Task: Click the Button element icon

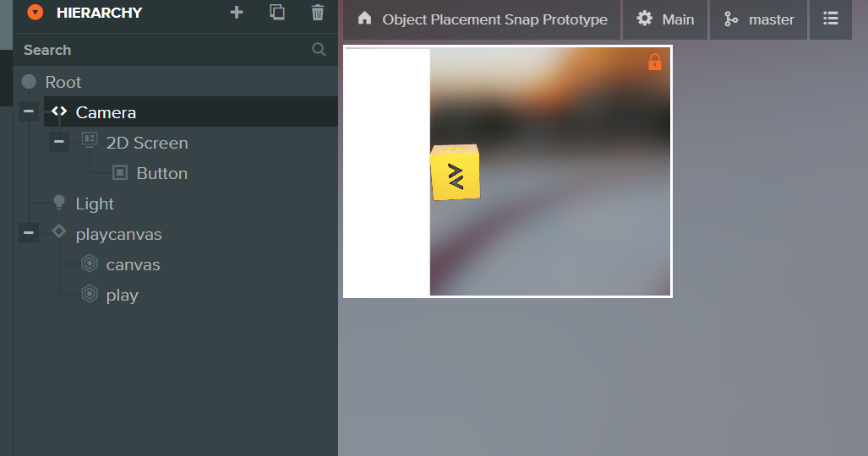Action: click(120, 172)
